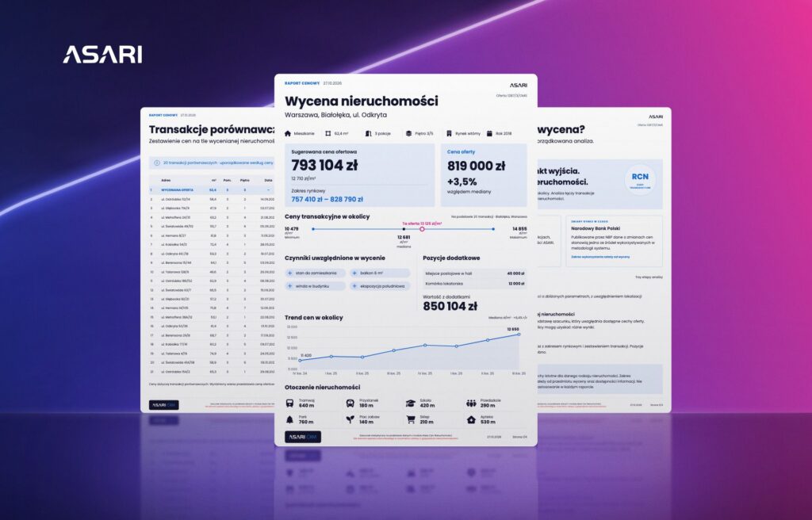Viewport: 812px width, 520px height.
Task: Click the rooms icon beside 3 pokoje
Action: coord(368,134)
